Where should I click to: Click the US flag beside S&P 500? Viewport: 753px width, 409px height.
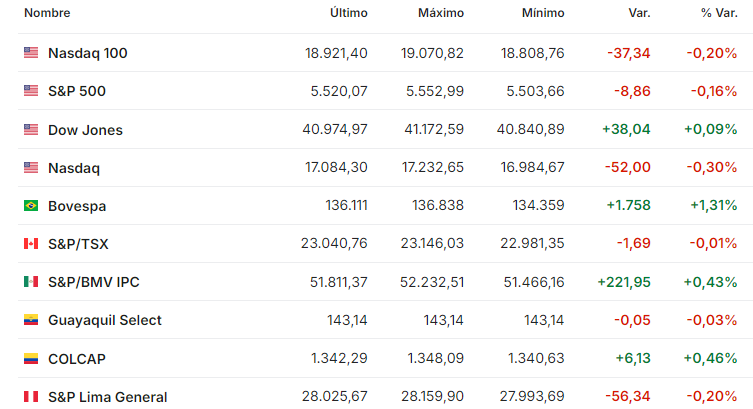point(31,90)
